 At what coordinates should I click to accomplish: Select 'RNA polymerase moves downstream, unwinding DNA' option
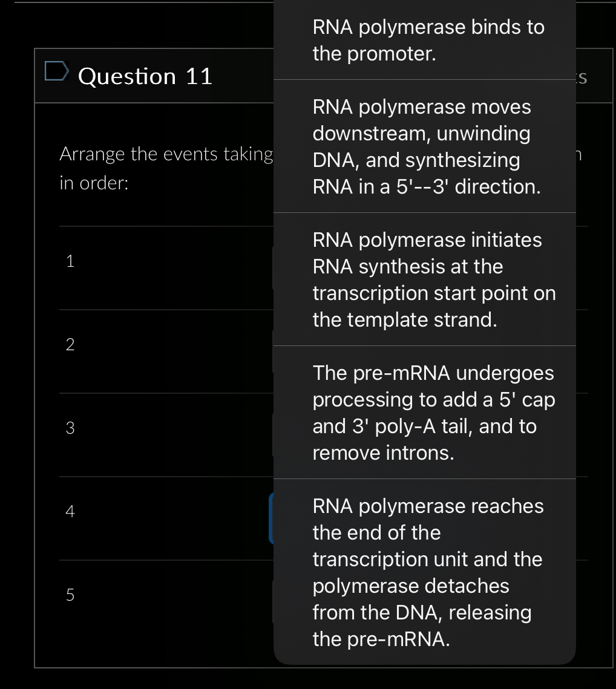[x=425, y=146]
